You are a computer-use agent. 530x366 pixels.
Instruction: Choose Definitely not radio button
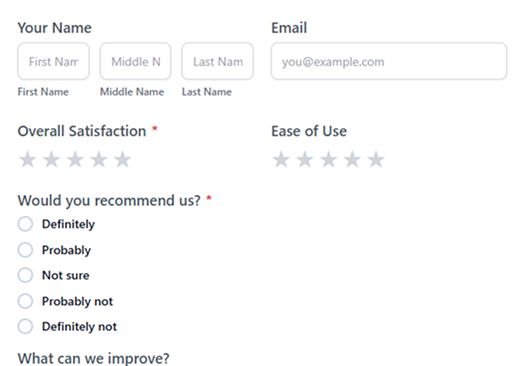(25, 326)
